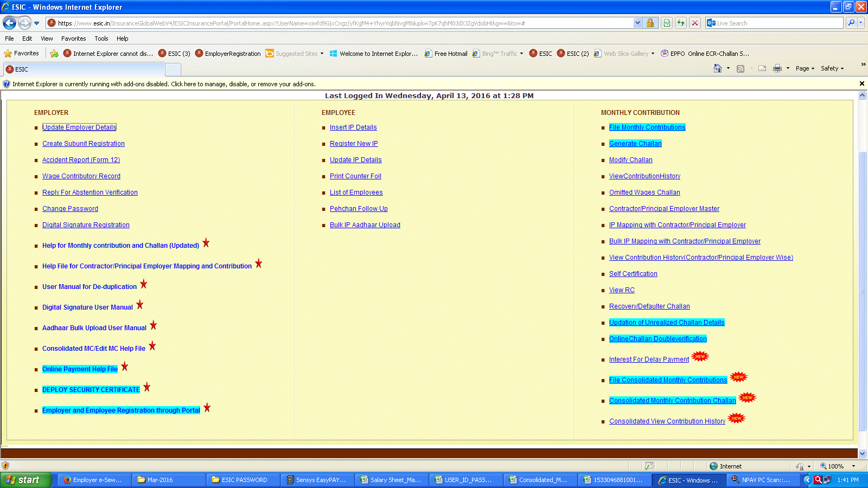Click the Register New IP link
The height and width of the screenshot is (488, 868).
point(354,144)
